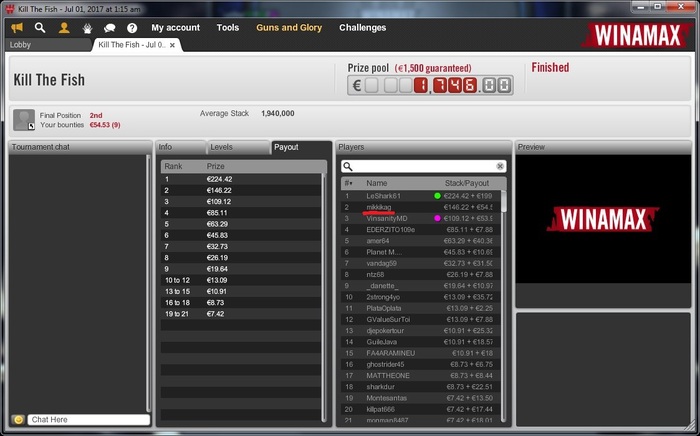The image size is (700, 436).
Task: Clear the players search field
Action: click(x=500, y=166)
